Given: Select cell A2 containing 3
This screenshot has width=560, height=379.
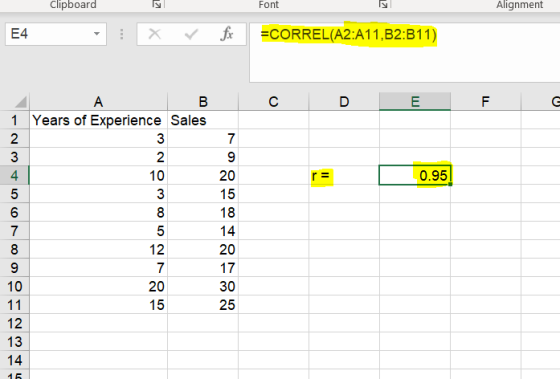Looking at the screenshot, I should tap(99, 139).
